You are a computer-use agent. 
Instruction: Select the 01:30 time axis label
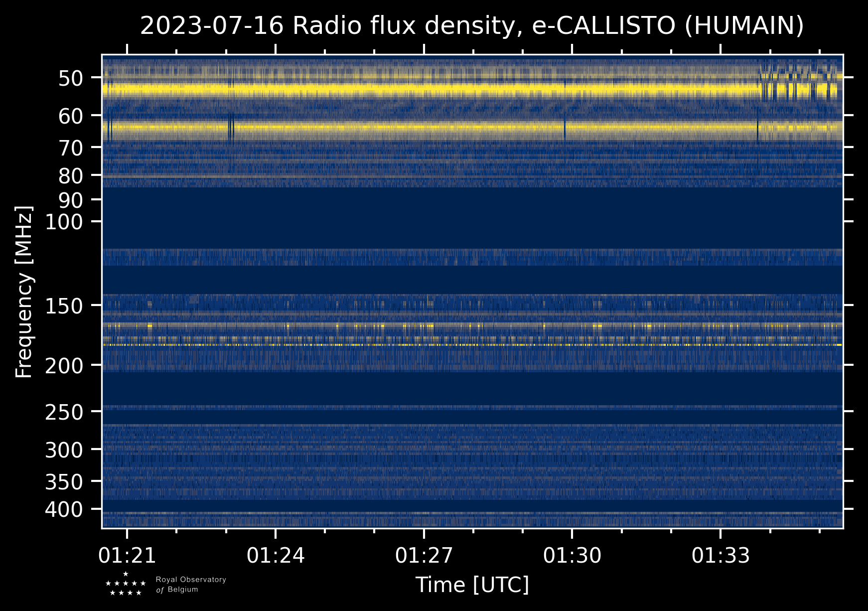pos(572,555)
